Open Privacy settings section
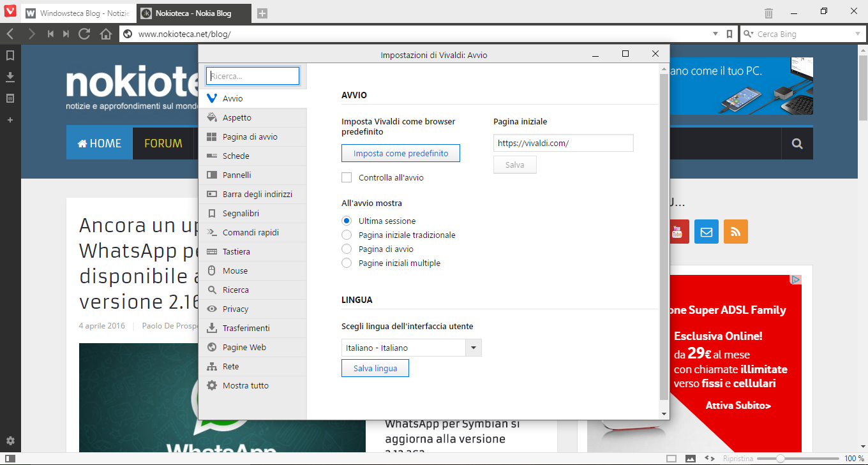The image size is (868, 465). coord(253,309)
